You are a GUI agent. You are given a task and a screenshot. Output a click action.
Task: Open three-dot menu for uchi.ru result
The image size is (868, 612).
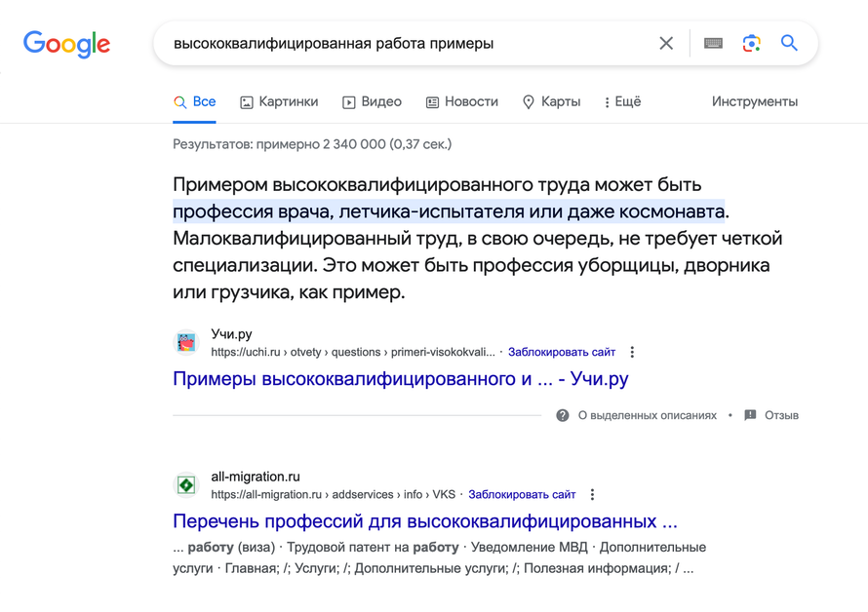tap(632, 352)
